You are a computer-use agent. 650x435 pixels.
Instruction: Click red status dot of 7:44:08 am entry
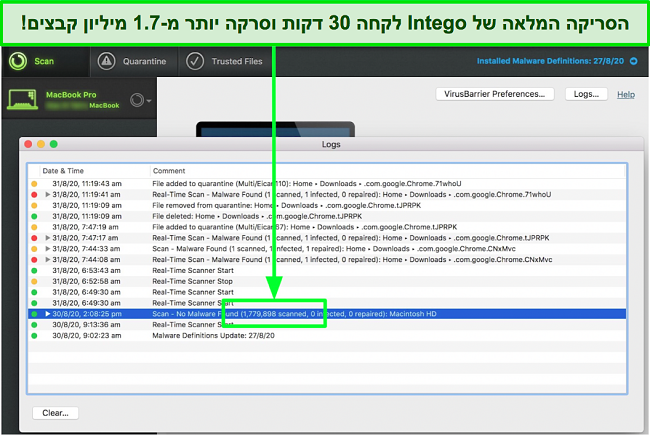tap(34, 260)
